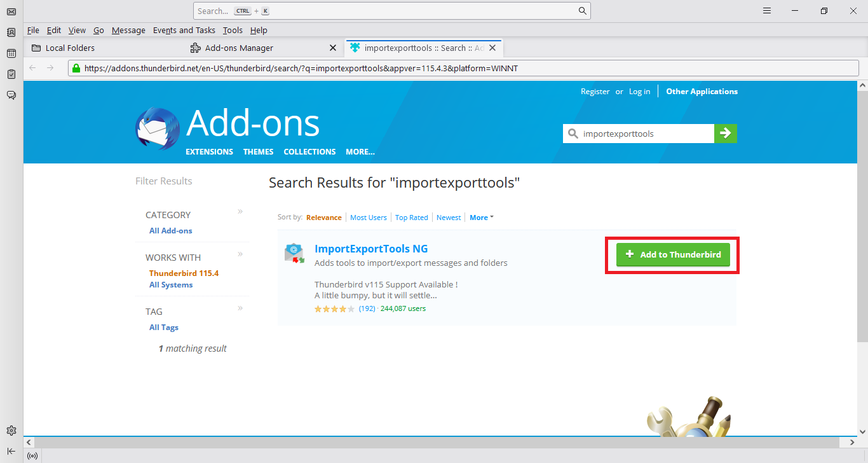Sort results by Top Rated
868x463 pixels.
click(x=412, y=218)
